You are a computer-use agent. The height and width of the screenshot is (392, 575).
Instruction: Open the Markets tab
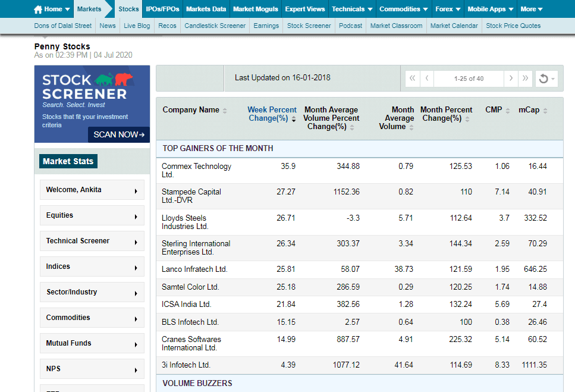pos(89,9)
